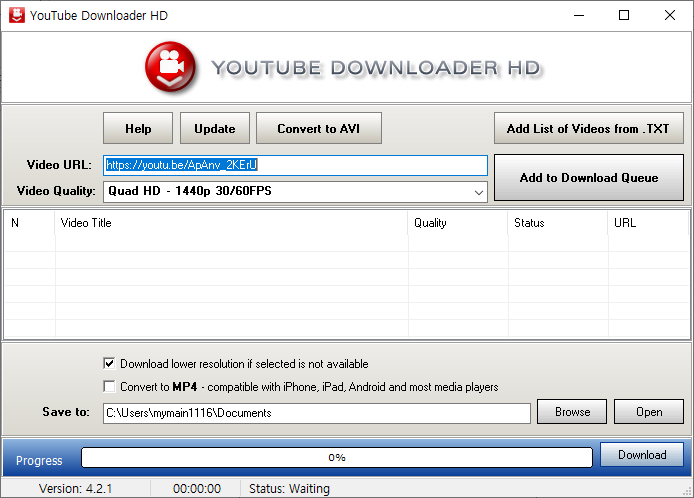Click the Download button
The width and height of the screenshot is (694, 498).
click(x=642, y=455)
